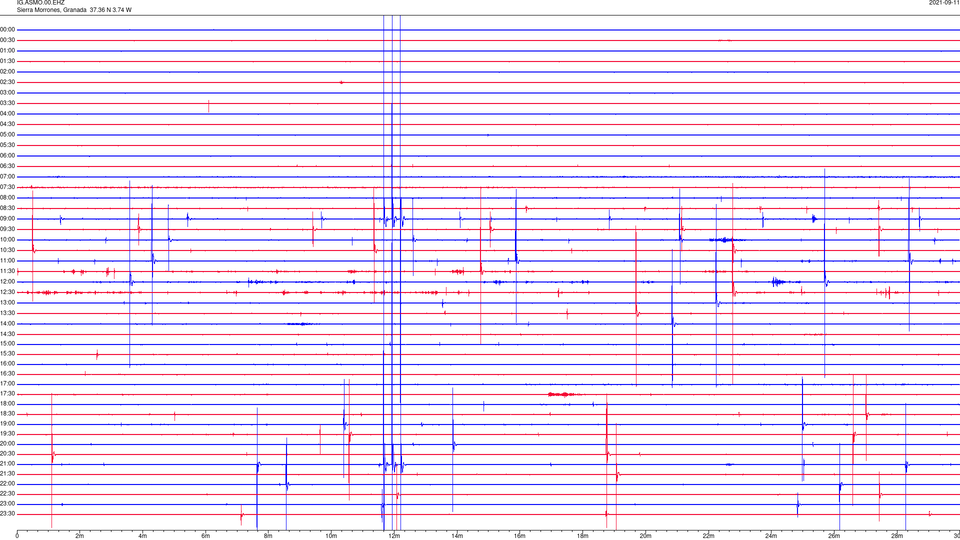Viewport: 960px width, 540px height.
Task: Click the '21:30' time label
Action: (8, 473)
